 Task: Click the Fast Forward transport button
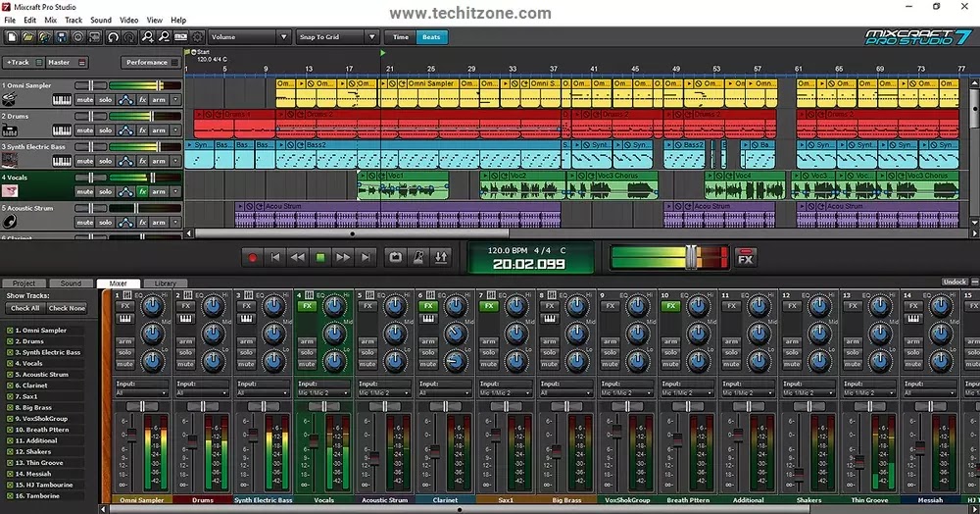point(342,257)
